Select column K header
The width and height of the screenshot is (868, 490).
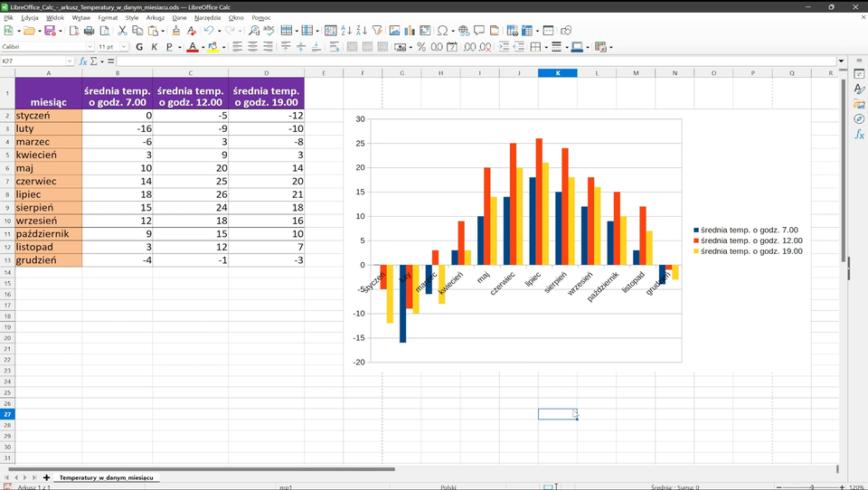[x=558, y=73]
